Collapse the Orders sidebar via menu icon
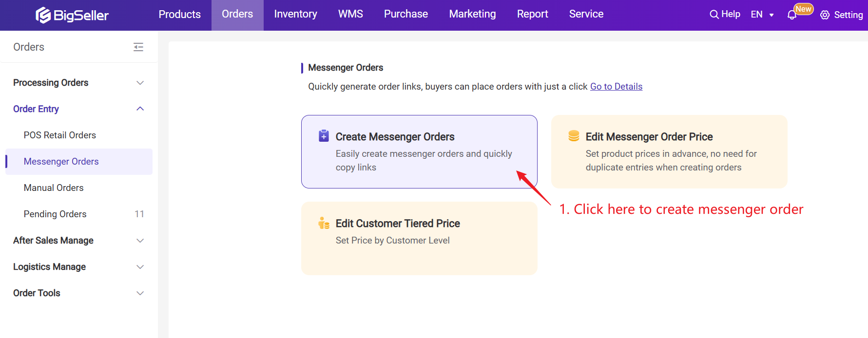Screen dimensions: 868x338 click(138, 47)
